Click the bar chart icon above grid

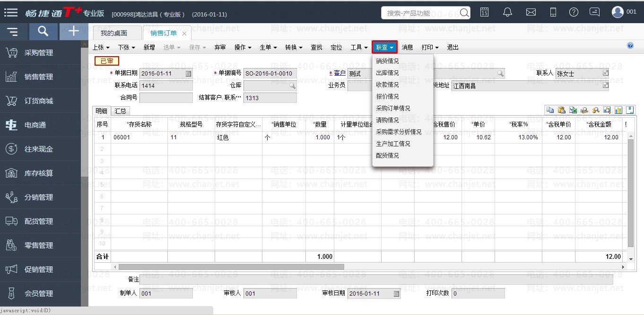click(618, 110)
